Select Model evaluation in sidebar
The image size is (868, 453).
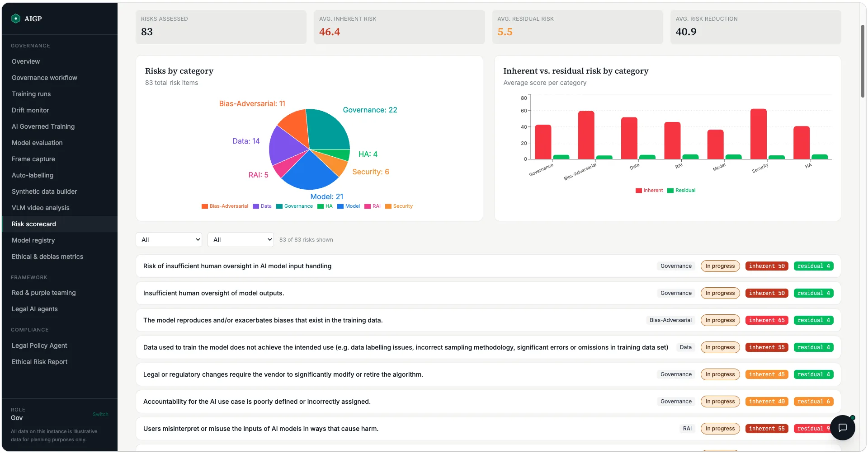pos(37,143)
